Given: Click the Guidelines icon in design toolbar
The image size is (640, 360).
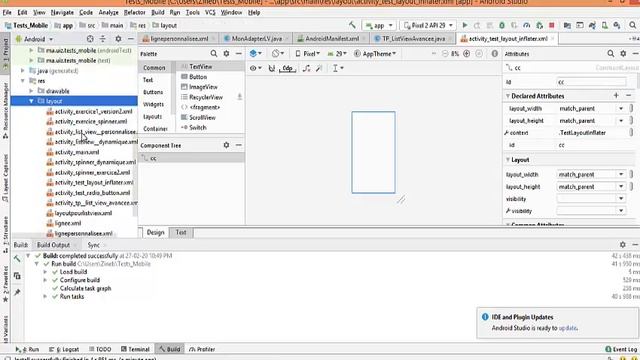Looking at the screenshot, I should coord(337,68).
